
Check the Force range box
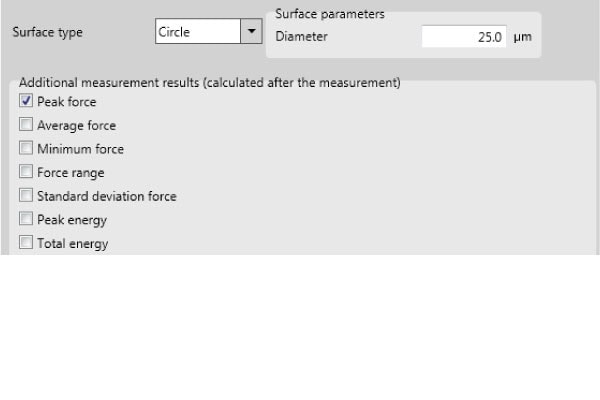(26, 173)
